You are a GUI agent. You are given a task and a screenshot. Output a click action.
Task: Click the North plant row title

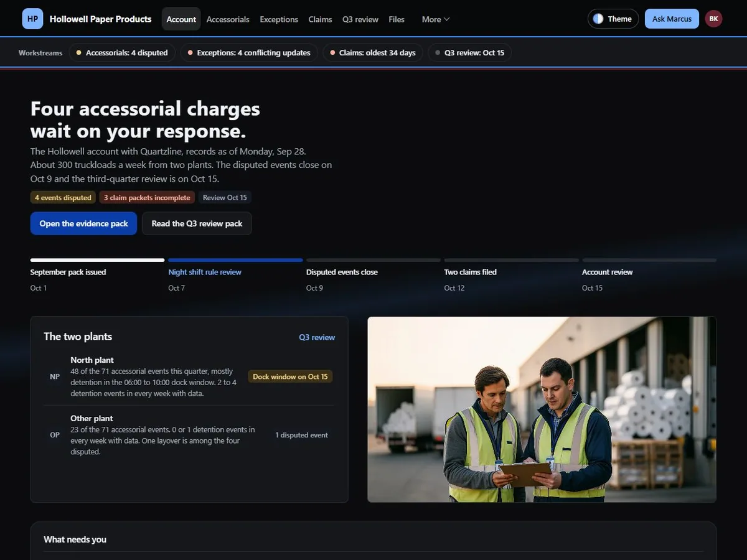(x=92, y=360)
